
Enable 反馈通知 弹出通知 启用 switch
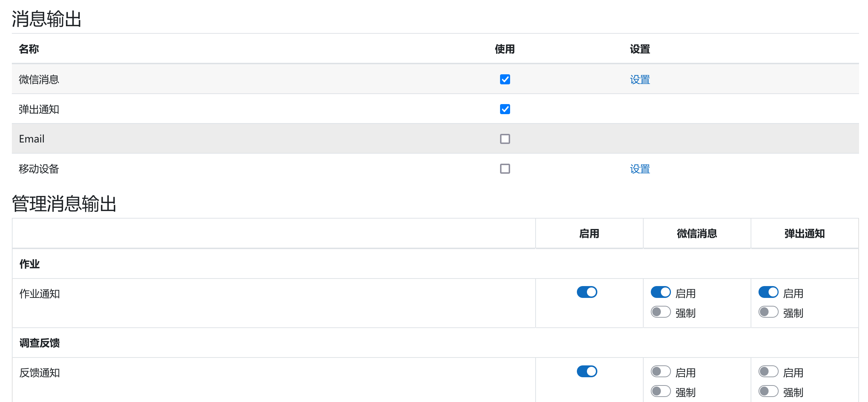768,371
